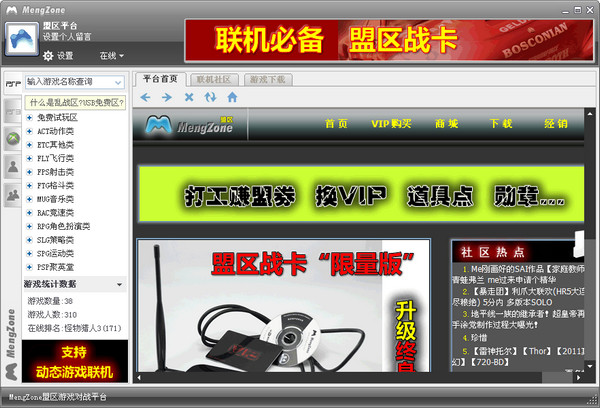Switch to 游戏下载 tab
Image resolution: width=600 pixels, height=408 pixels.
[x=268, y=80]
